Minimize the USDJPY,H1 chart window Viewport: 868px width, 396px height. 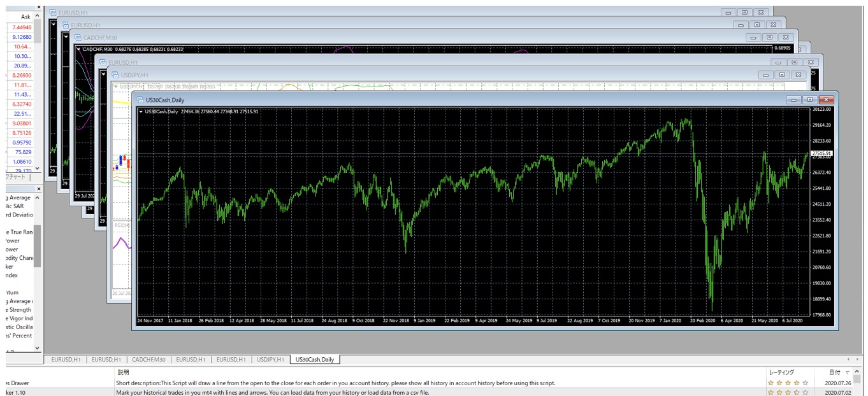[765, 75]
